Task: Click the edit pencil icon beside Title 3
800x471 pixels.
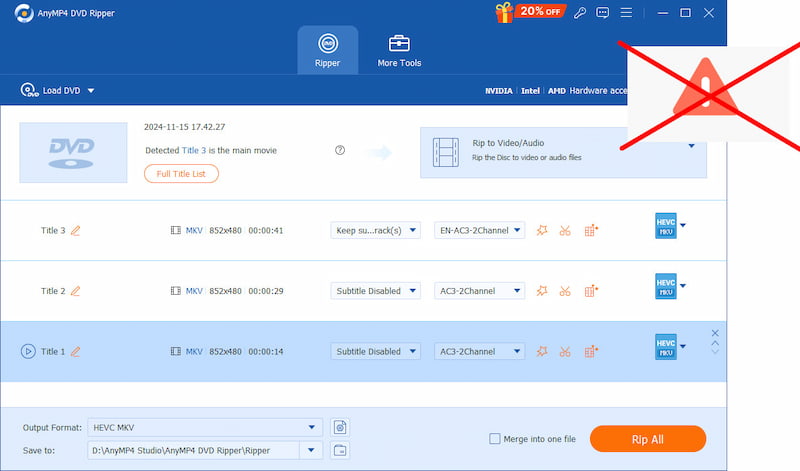Action: click(x=75, y=231)
